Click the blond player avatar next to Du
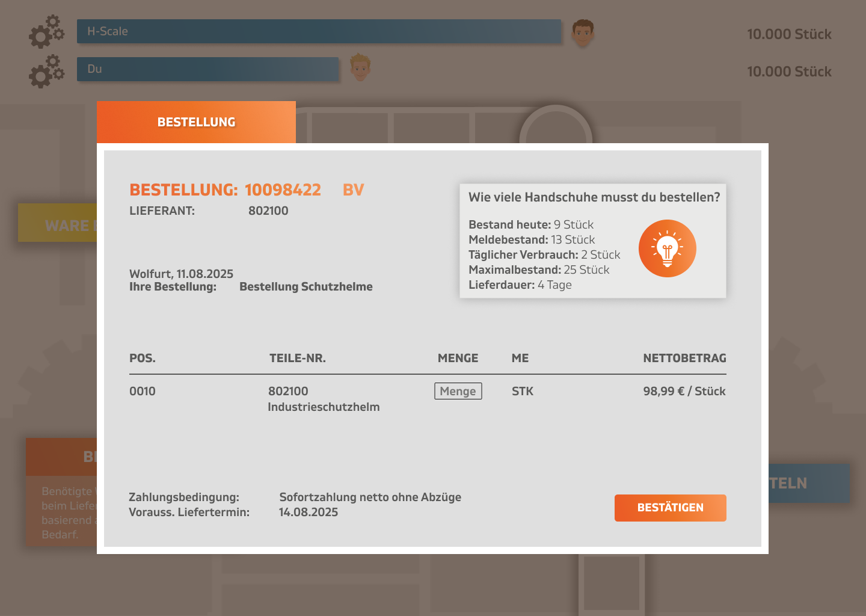Image resolution: width=866 pixels, height=616 pixels. coord(360,67)
